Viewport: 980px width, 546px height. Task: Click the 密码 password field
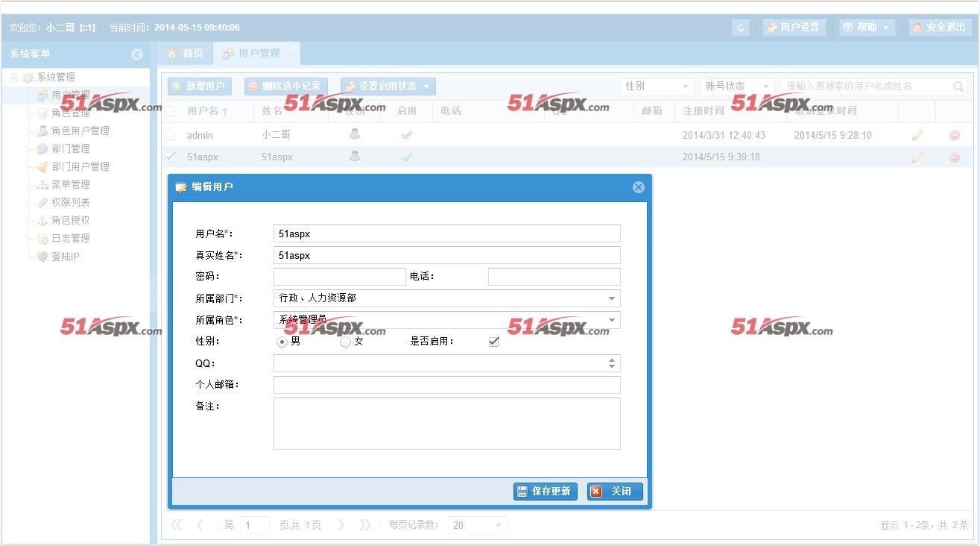pos(340,277)
